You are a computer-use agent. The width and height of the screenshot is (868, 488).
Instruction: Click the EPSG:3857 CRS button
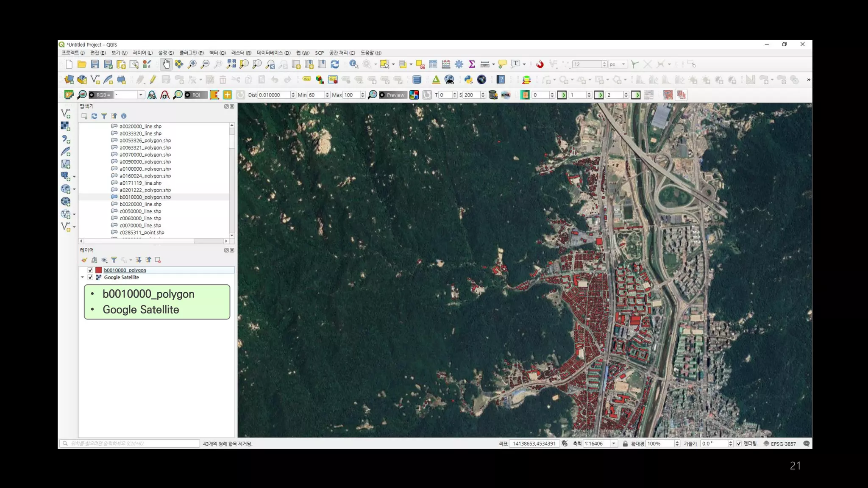(x=779, y=444)
